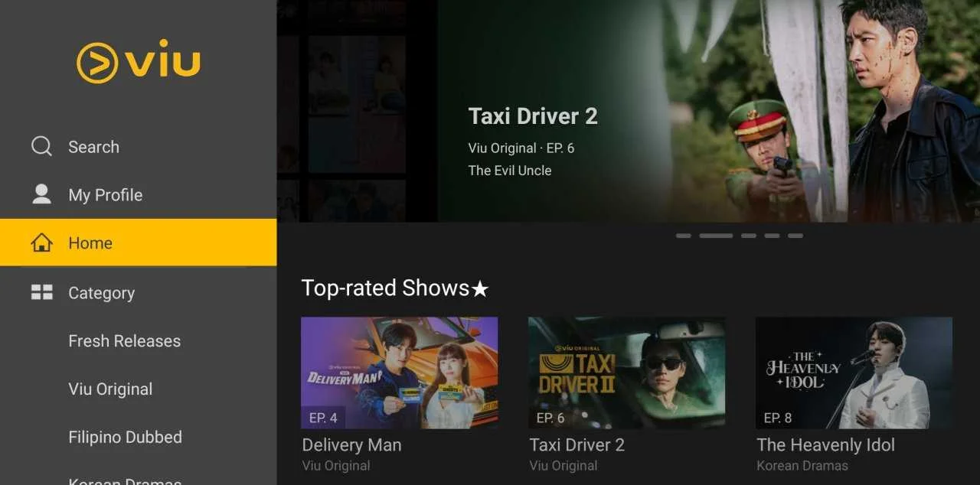Click 'Viu Original' label under Taxi Driver 2 card
Viewport: 980px width, 485px height.
563,465
